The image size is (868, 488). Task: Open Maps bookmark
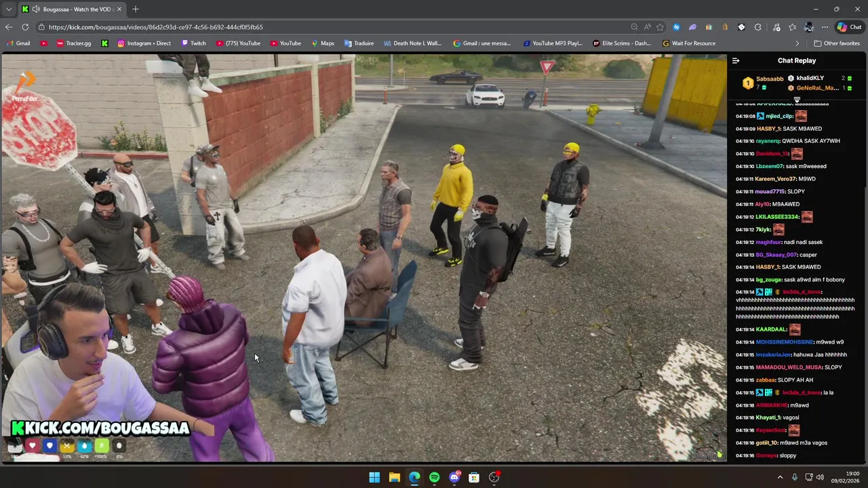coord(322,43)
